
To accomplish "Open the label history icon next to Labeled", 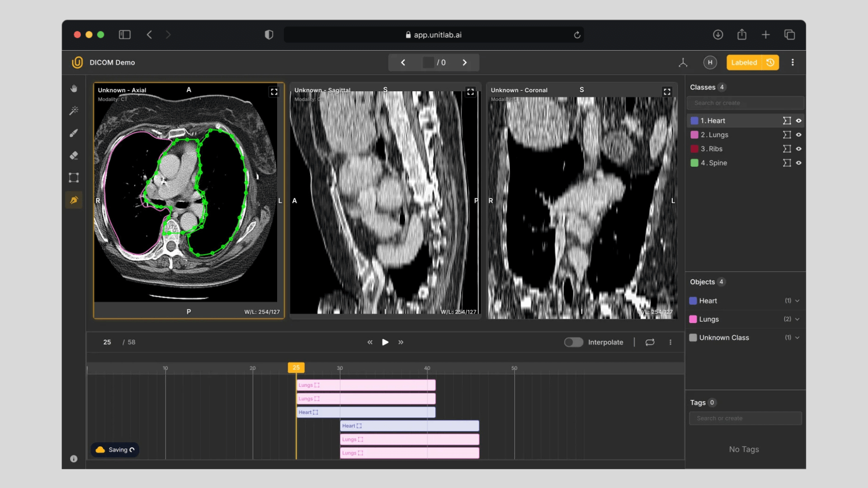I will [x=770, y=62].
